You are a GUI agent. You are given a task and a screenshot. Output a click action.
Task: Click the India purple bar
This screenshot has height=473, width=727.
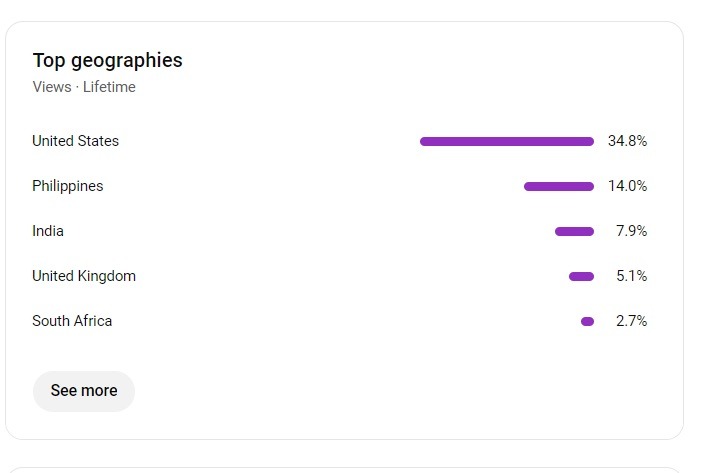[x=574, y=231]
